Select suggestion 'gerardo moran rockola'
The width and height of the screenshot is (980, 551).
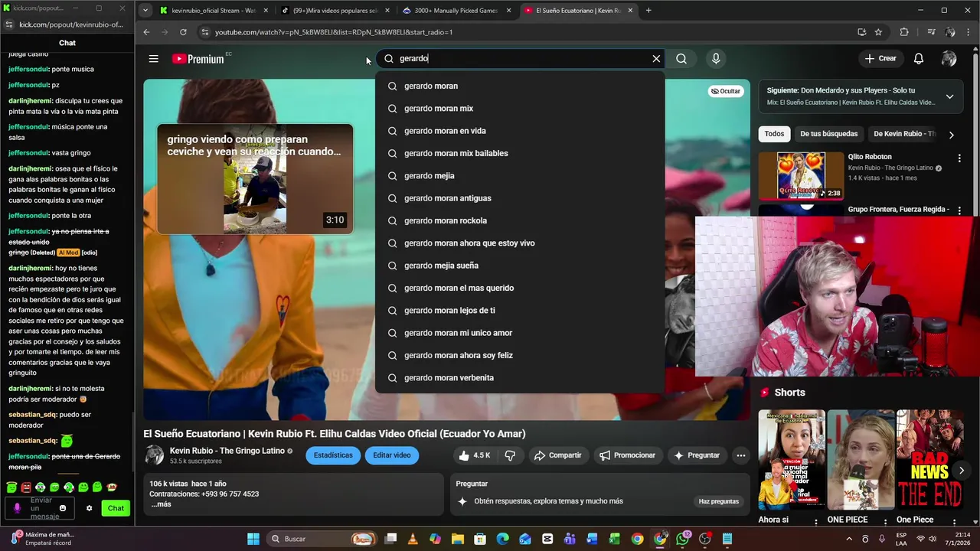coord(520,220)
